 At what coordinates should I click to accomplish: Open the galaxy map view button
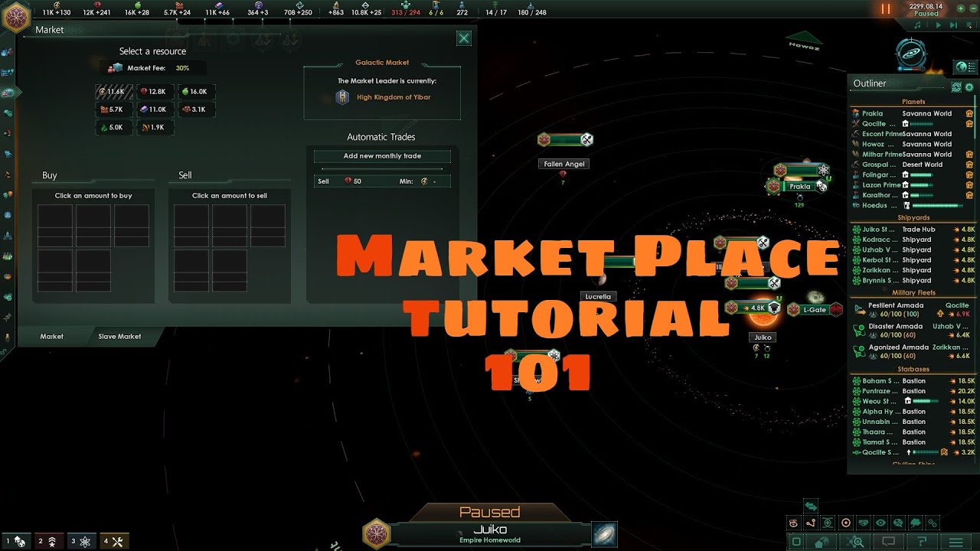pos(913,55)
